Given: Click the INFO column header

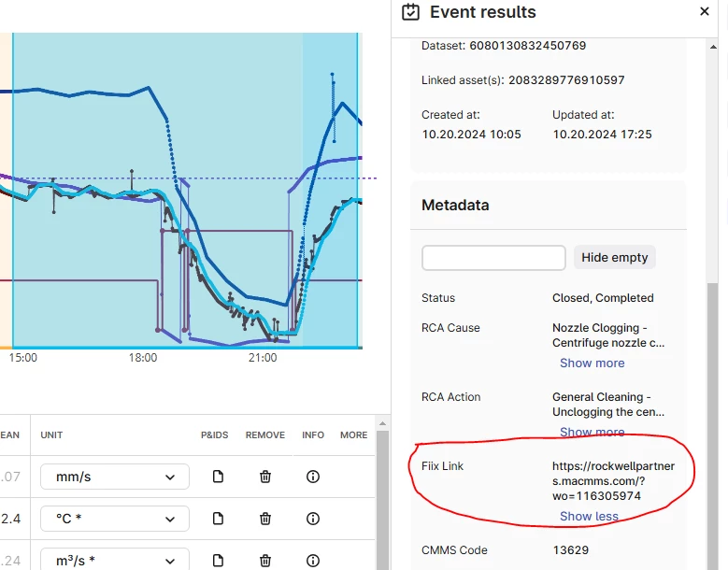Looking at the screenshot, I should pos(313,435).
